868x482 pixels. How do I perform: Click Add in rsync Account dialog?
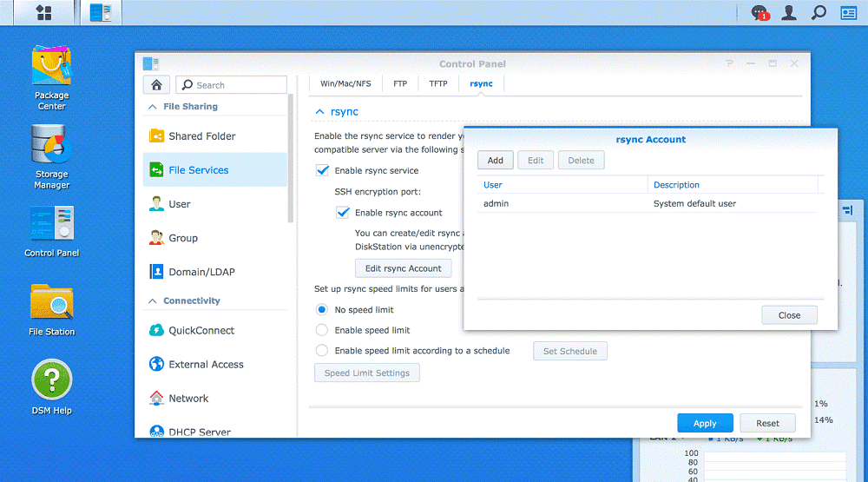(x=495, y=161)
